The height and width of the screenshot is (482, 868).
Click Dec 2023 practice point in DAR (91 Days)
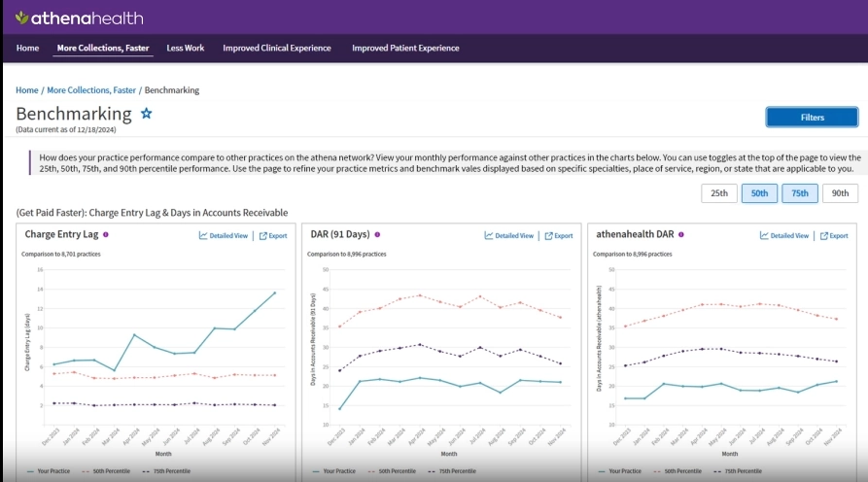339,409
